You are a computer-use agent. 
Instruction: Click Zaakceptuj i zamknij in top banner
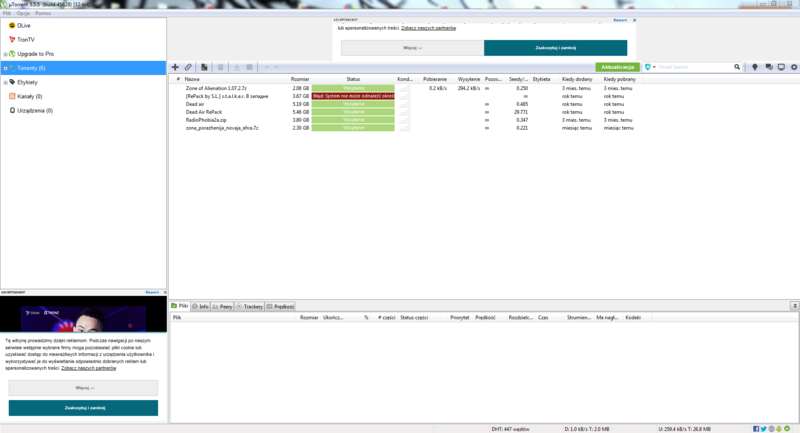coord(555,48)
